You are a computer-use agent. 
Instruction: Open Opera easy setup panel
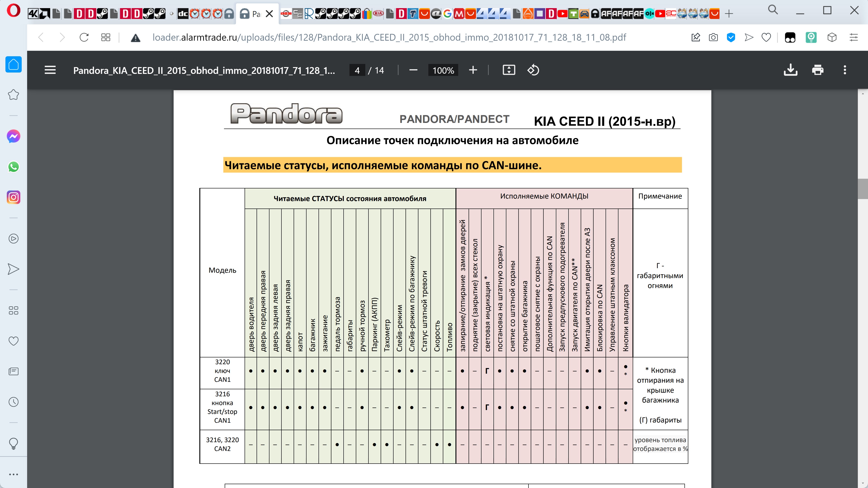click(853, 37)
